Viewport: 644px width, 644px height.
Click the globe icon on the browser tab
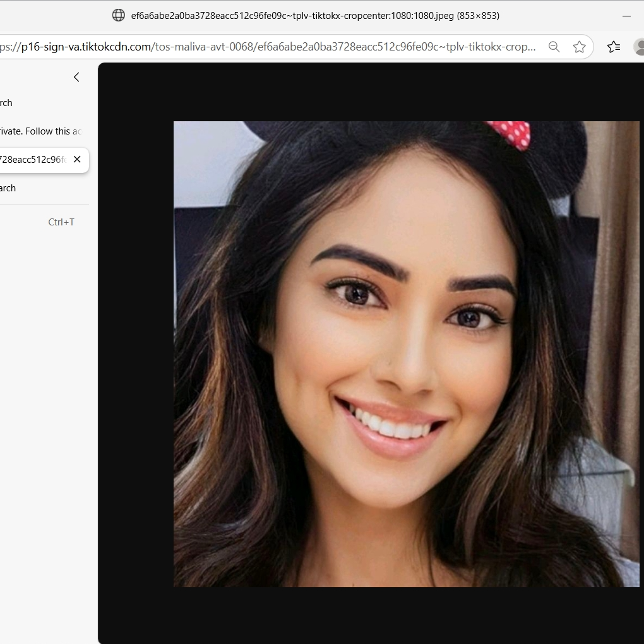[x=119, y=15]
